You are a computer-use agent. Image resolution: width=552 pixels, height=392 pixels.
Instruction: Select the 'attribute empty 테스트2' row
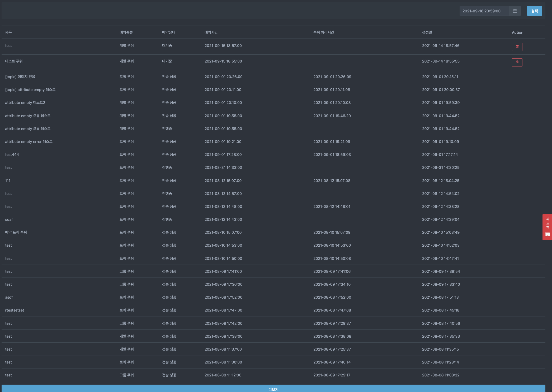pyautogui.click(x=25, y=103)
